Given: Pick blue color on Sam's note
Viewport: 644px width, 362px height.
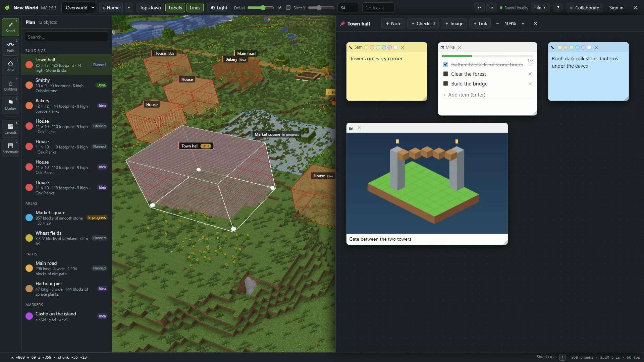Looking at the screenshot, I should tap(384, 47).
